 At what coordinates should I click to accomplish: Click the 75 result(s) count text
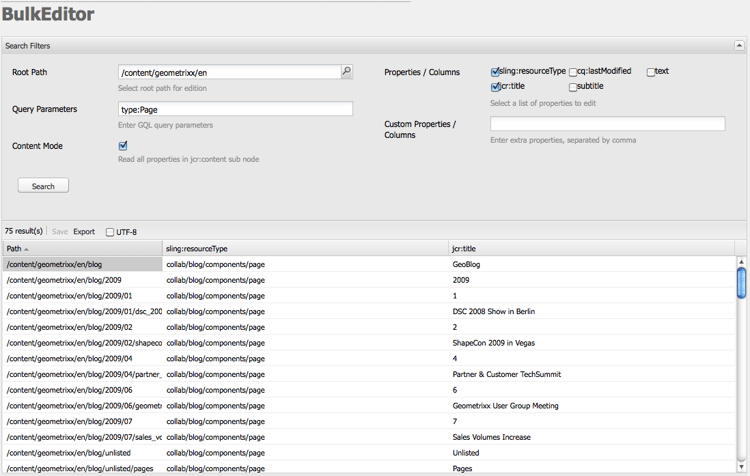coord(24,231)
